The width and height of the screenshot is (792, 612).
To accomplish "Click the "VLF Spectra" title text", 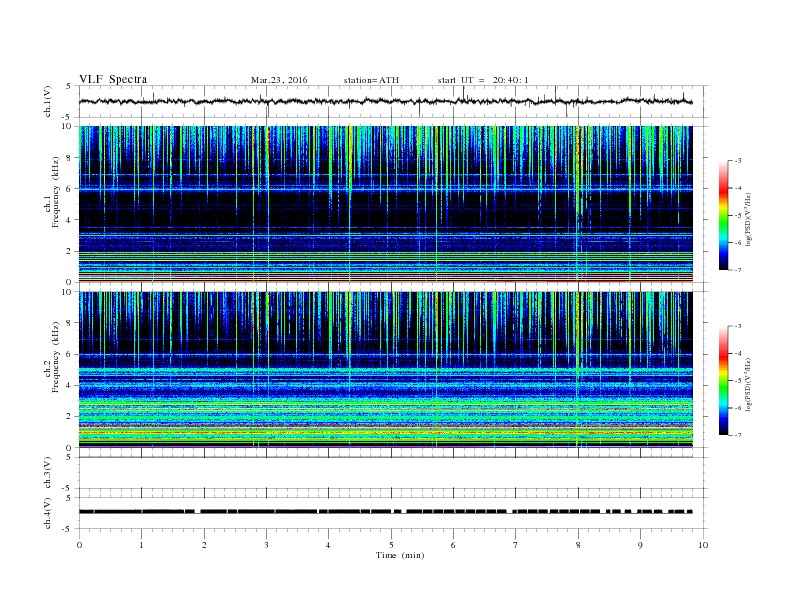I will coord(113,79).
